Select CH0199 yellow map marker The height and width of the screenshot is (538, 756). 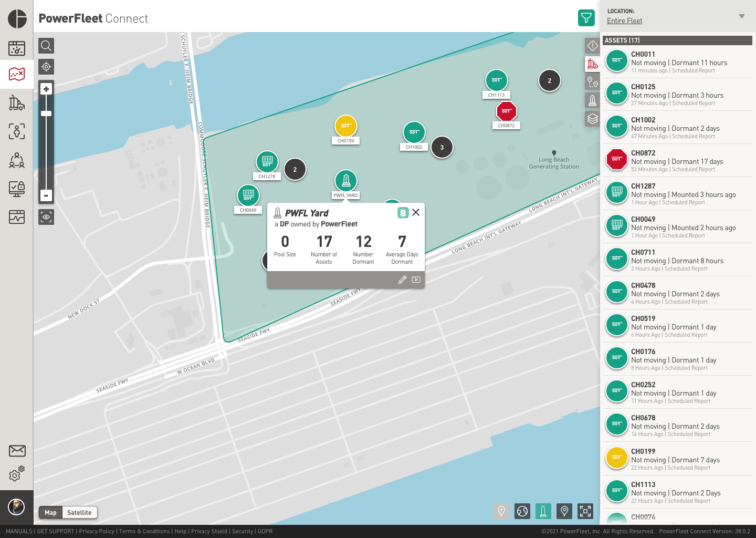tap(346, 126)
